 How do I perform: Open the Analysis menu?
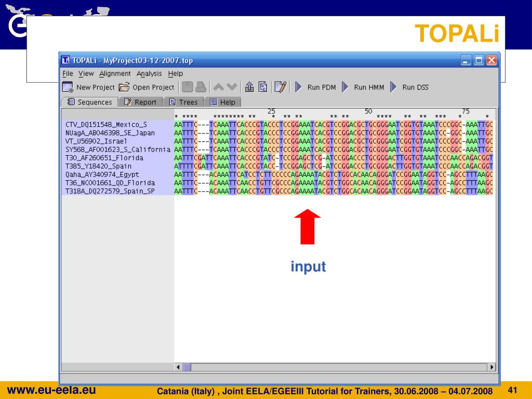(x=149, y=74)
